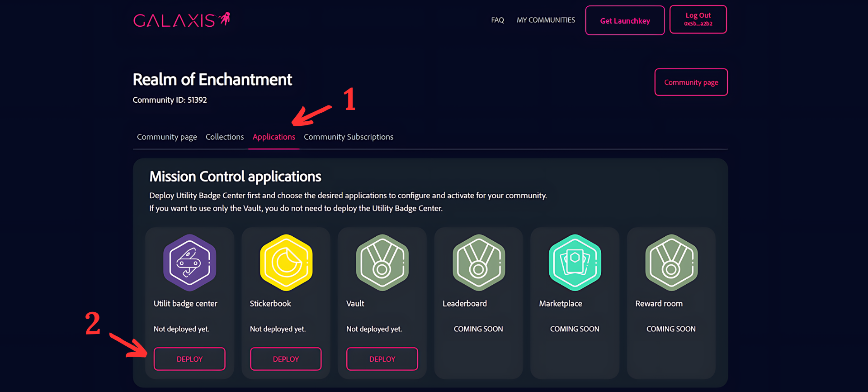Open the Collections tab

[225, 137]
